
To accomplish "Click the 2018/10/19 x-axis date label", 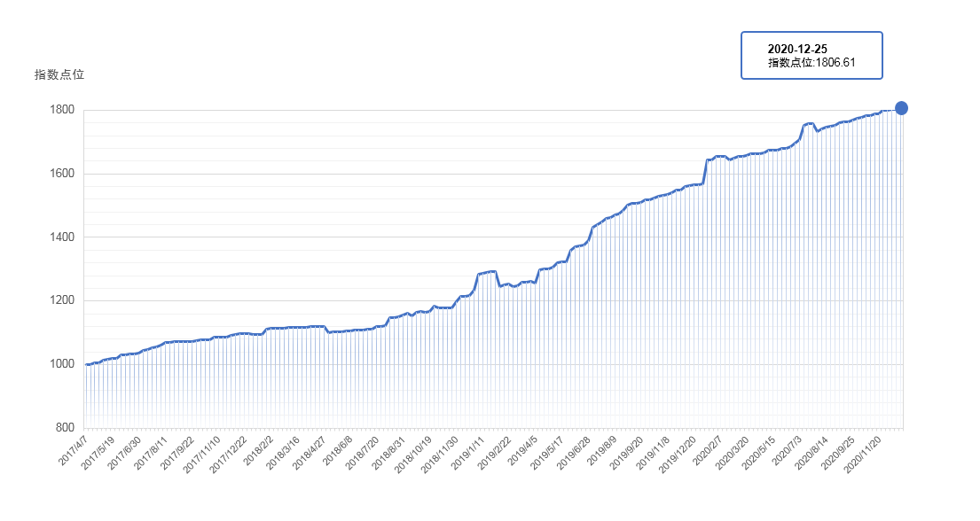I will [413, 455].
